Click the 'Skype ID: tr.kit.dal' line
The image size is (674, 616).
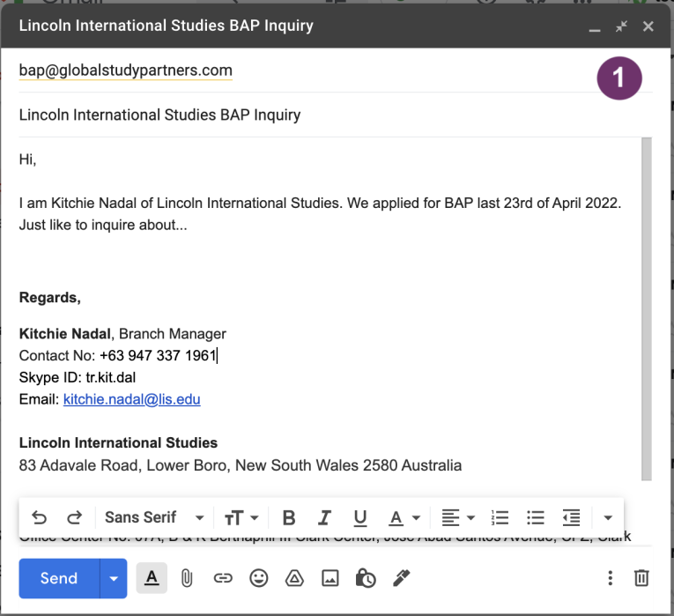78,377
